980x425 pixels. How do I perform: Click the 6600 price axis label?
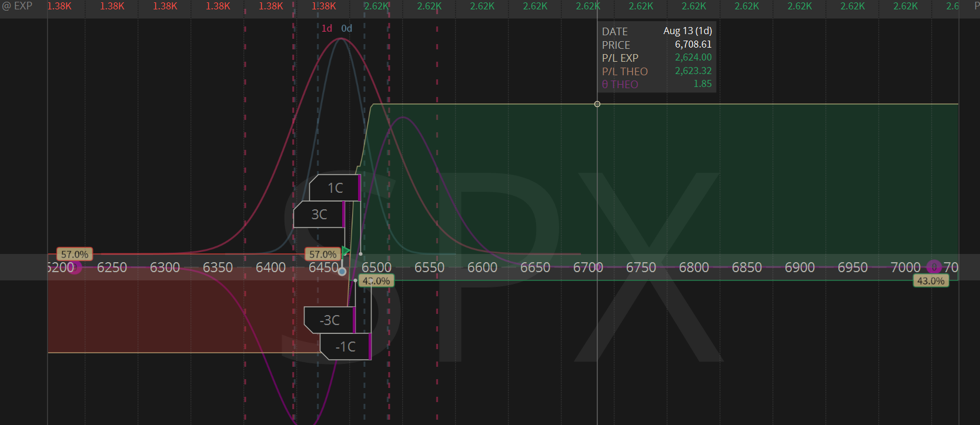pyautogui.click(x=482, y=267)
